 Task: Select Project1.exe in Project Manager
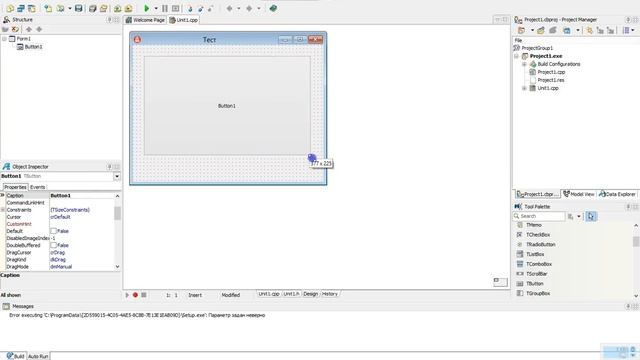546,56
